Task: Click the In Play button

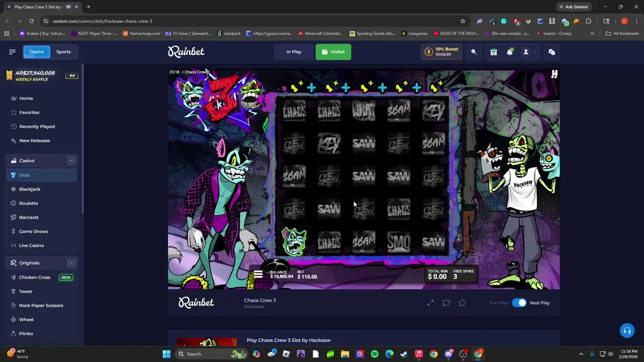Action: click(294, 52)
